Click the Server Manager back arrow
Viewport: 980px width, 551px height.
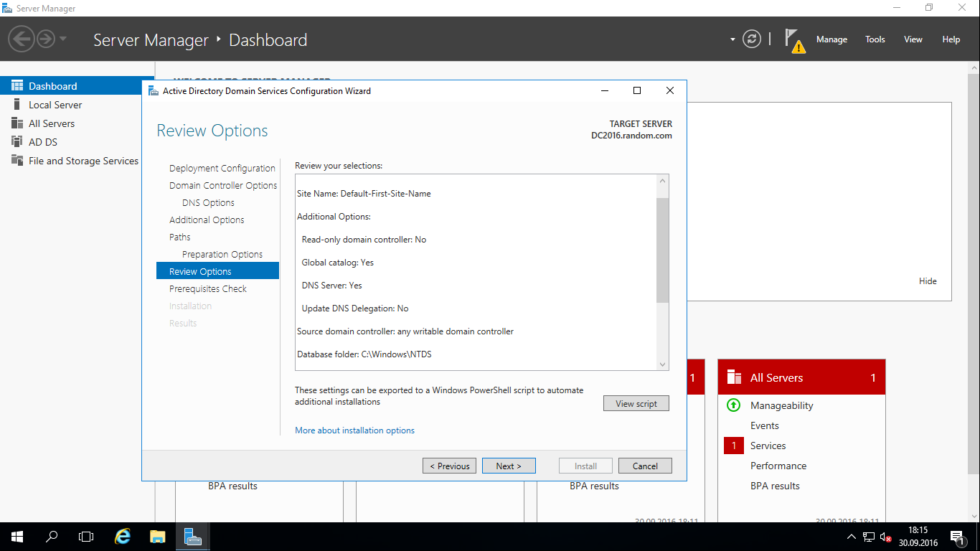pyautogui.click(x=22, y=39)
